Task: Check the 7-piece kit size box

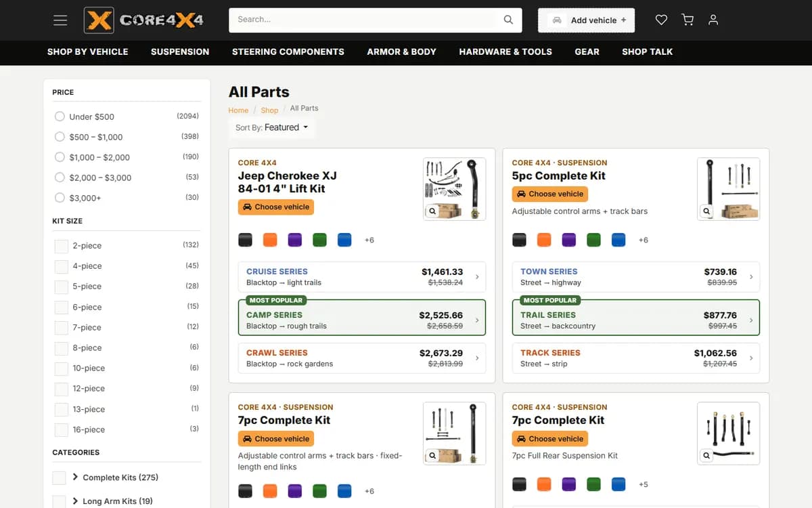Action: pos(62,328)
